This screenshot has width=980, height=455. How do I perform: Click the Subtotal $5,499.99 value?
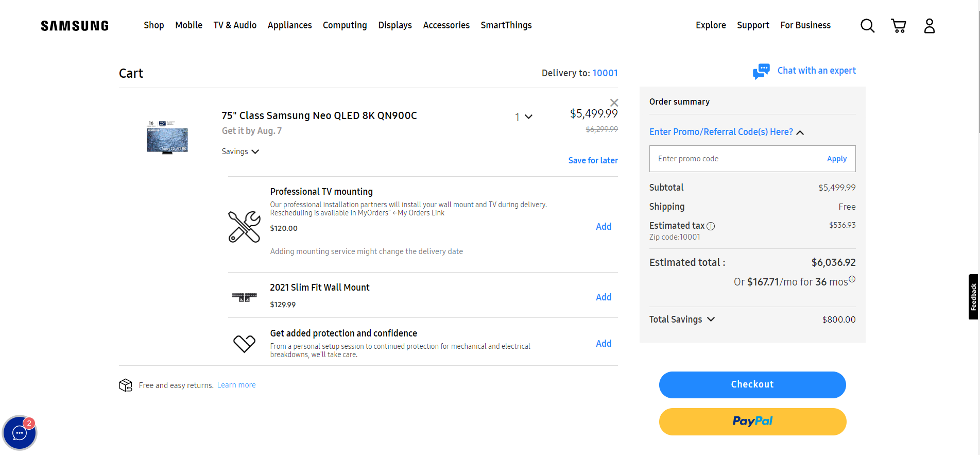(837, 188)
